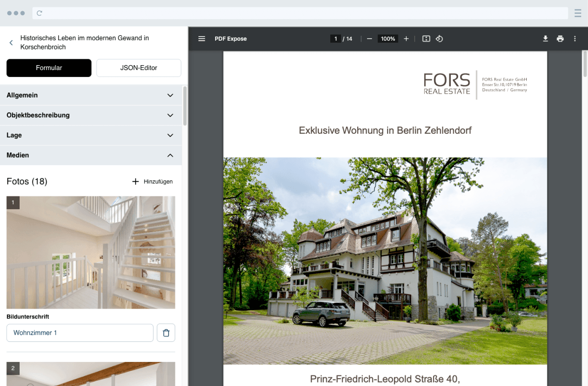Delete the Wohnzimmer 1 photo with the trash icon
The height and width of the screenshot is (386, 588).
[x=166, y=333]
